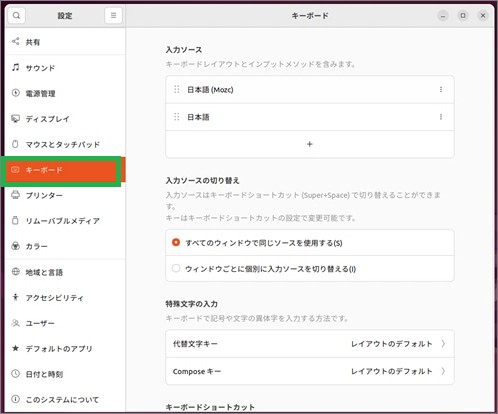Open the three-dot menu for plain 日本語
Screen dimensions: 498x414
441,117
